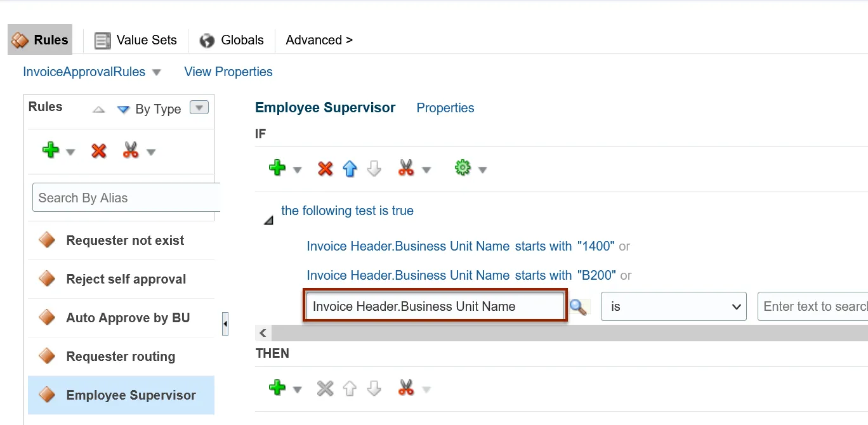Open the View Properties link
This screenshot has height=425, width=868.
(228, 72)
